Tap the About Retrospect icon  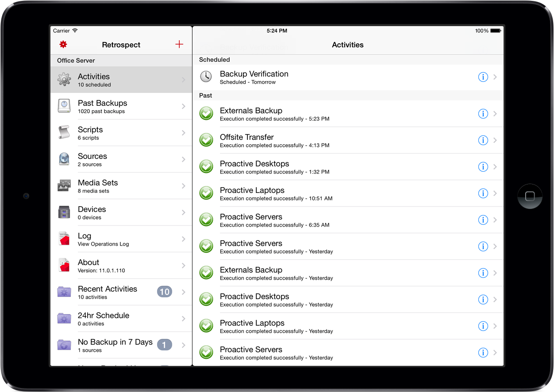(64, 265)
